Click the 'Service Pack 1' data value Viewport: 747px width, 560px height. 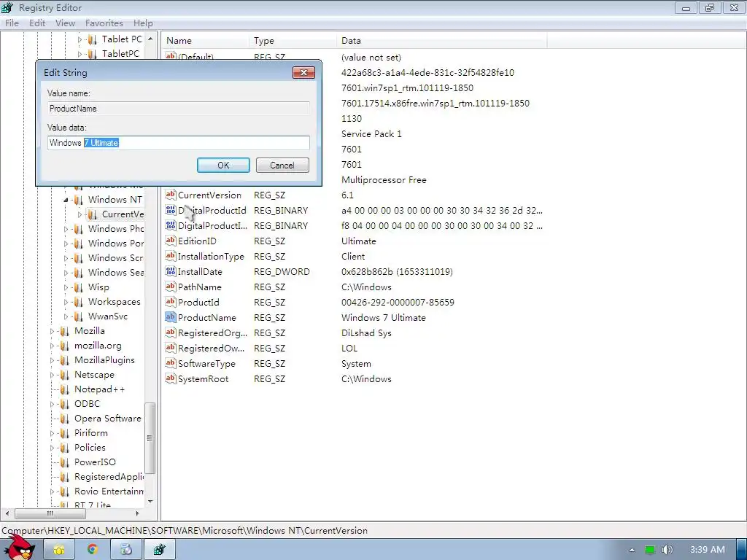(x=371, y=134)
